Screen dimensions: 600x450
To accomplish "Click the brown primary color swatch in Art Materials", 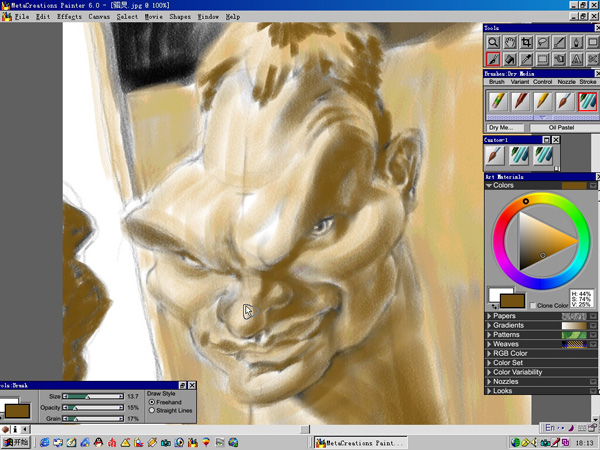I will pyautogui.click(x=513, y=301).
